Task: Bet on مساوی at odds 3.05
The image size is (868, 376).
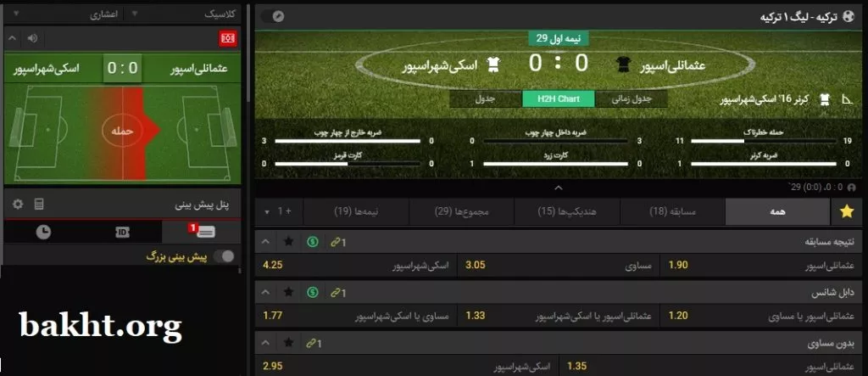Action: 559,265
